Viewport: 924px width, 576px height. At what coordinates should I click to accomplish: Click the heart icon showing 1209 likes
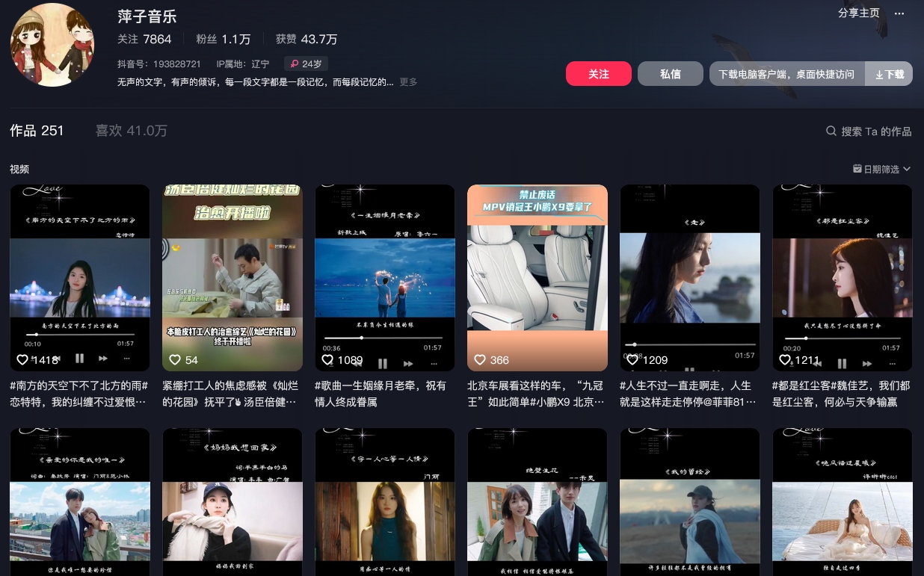tap(632, 359)
